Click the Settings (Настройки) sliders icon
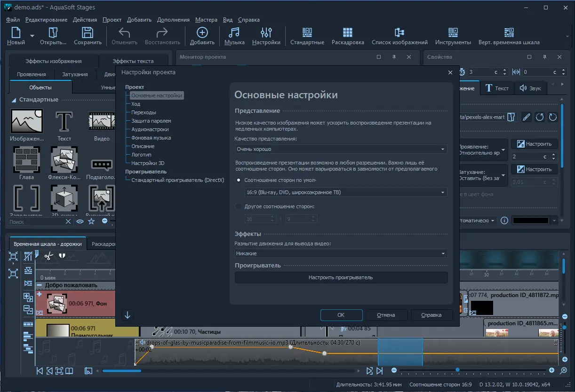This screenshot has height=392, width=575. pyautogui.click(x=266, y=36)
